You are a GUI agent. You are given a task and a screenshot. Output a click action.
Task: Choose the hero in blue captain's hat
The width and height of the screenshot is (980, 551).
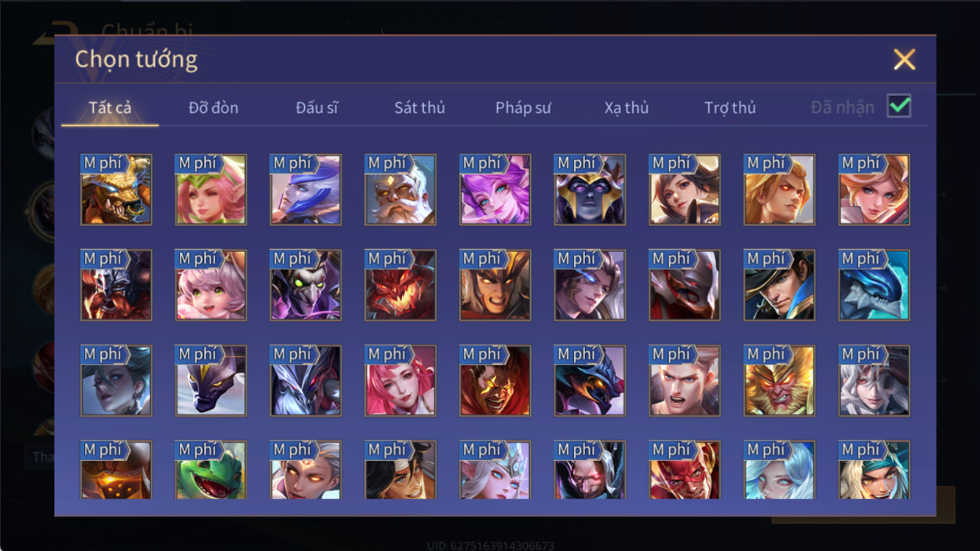click(780, 285)
